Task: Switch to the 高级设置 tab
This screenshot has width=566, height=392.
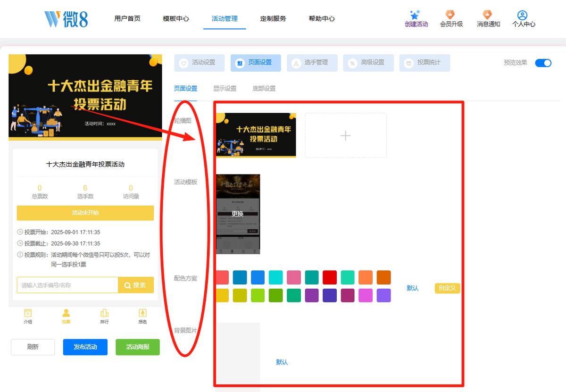Action: tap(368, 63)
